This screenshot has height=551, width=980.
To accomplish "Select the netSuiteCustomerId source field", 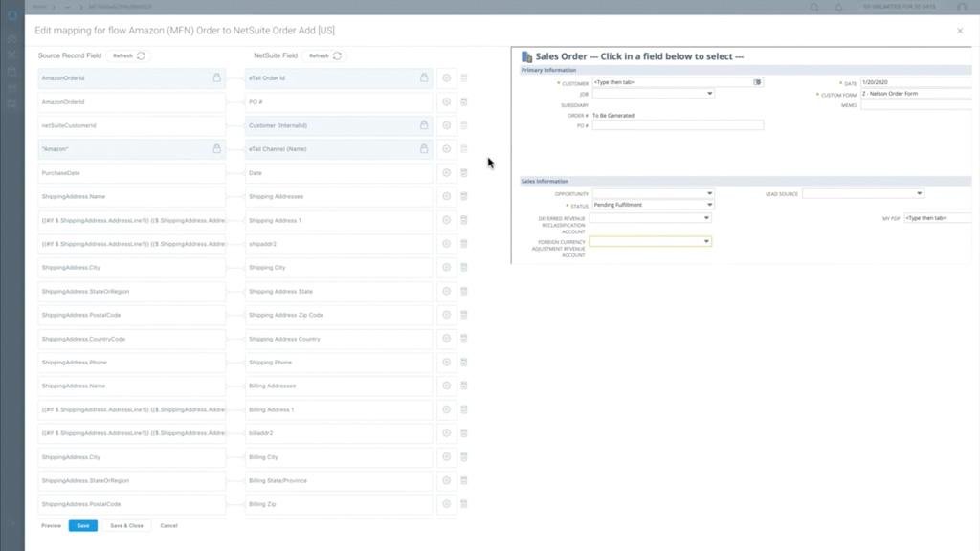I will tap(131, 125).
